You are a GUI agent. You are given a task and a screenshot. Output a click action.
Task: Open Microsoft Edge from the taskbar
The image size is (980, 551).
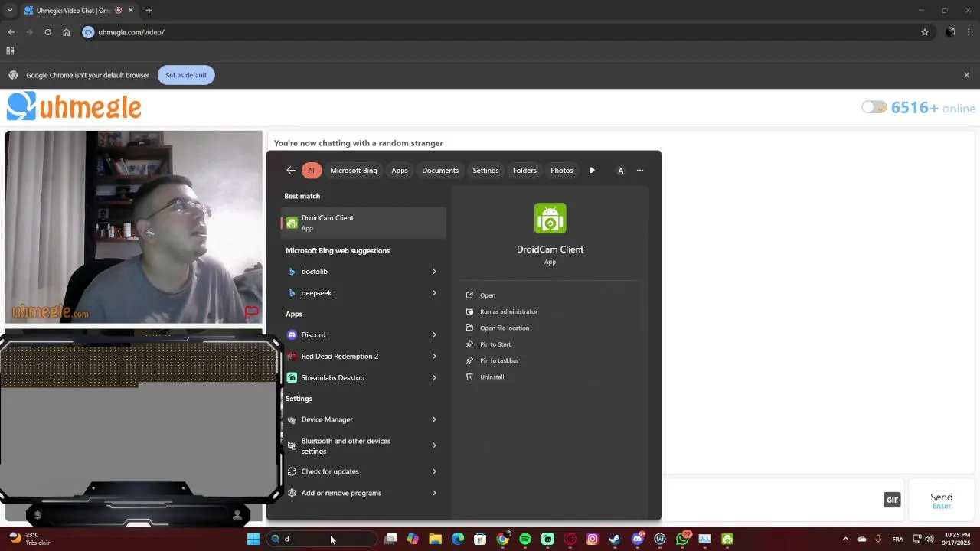(458, 539)
